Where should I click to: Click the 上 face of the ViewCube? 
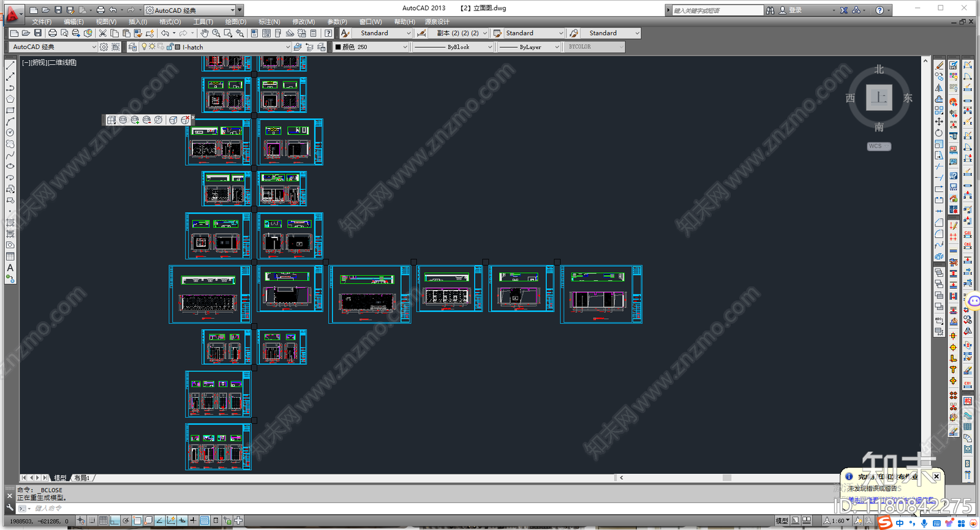click(879, 97)
